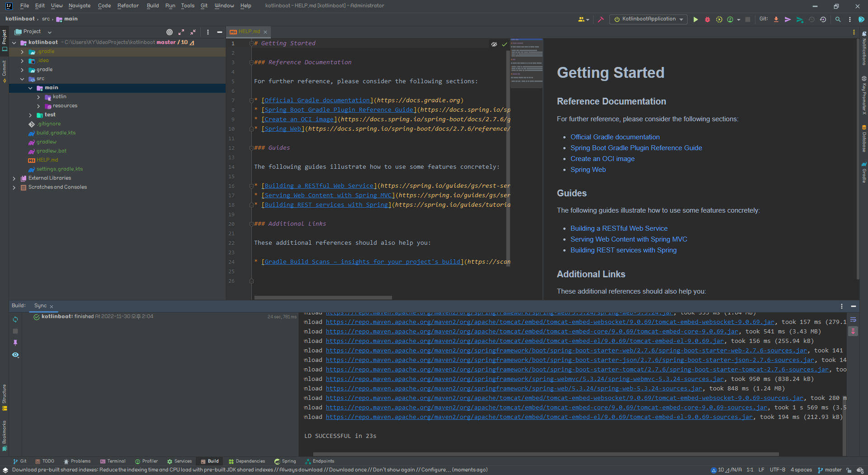The image size is (868, 475).
Task: Expand the .gradle folder
Action: tap(22, 52)
